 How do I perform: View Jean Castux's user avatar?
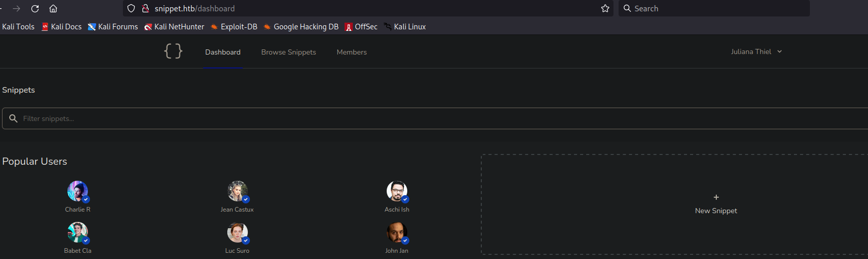click(x=237, y=191)
